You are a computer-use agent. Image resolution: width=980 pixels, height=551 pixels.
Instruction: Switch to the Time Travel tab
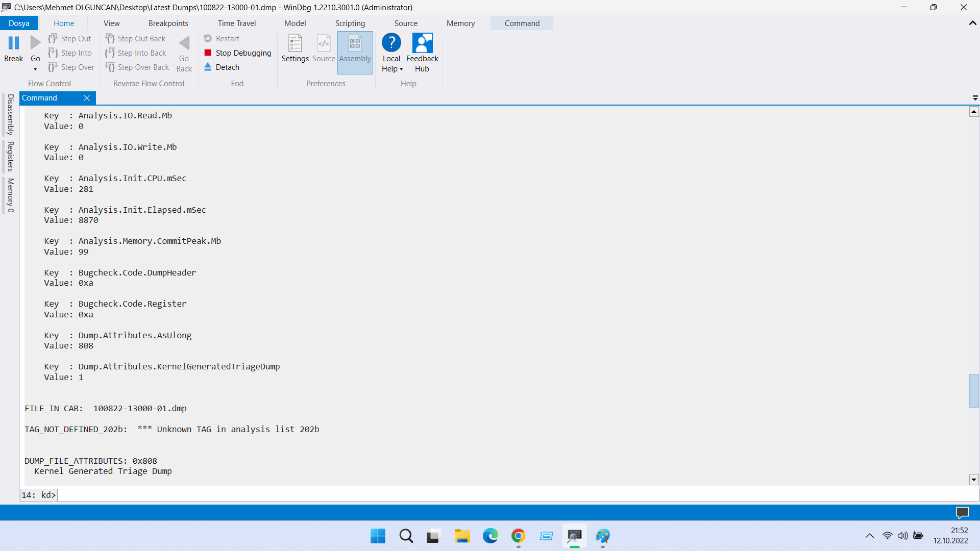tap(236, 23)
